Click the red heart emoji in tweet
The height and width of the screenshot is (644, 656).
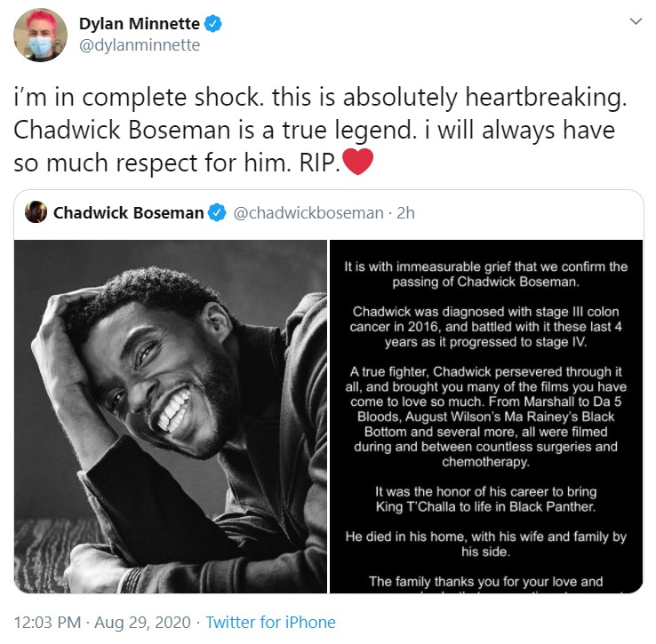357,162
